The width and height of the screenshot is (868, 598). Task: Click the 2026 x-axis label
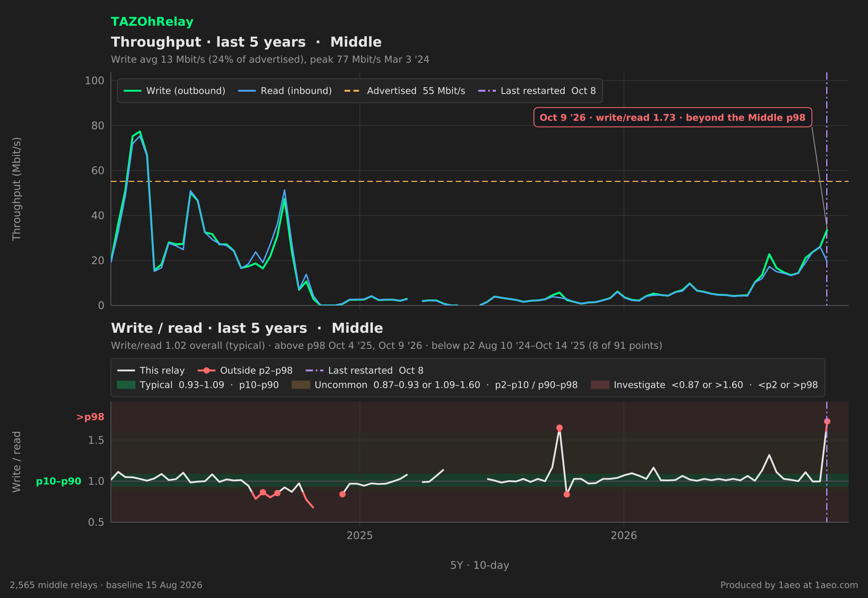(x=624, y=535)
